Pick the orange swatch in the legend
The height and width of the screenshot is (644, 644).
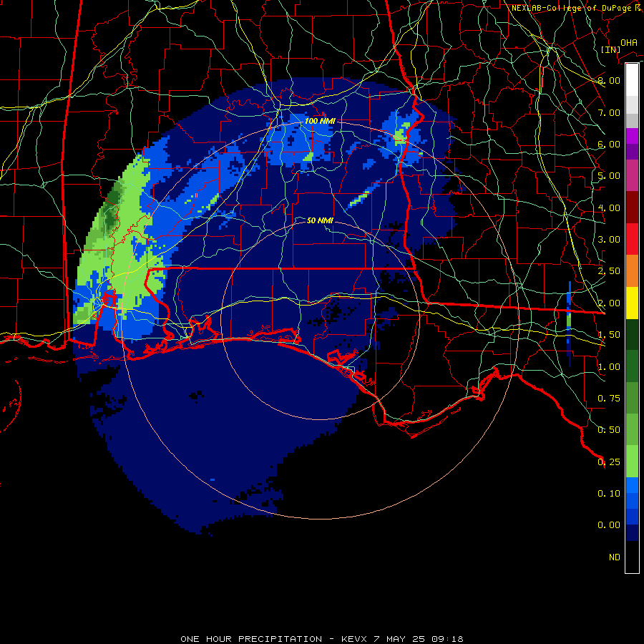click(632, 270)
